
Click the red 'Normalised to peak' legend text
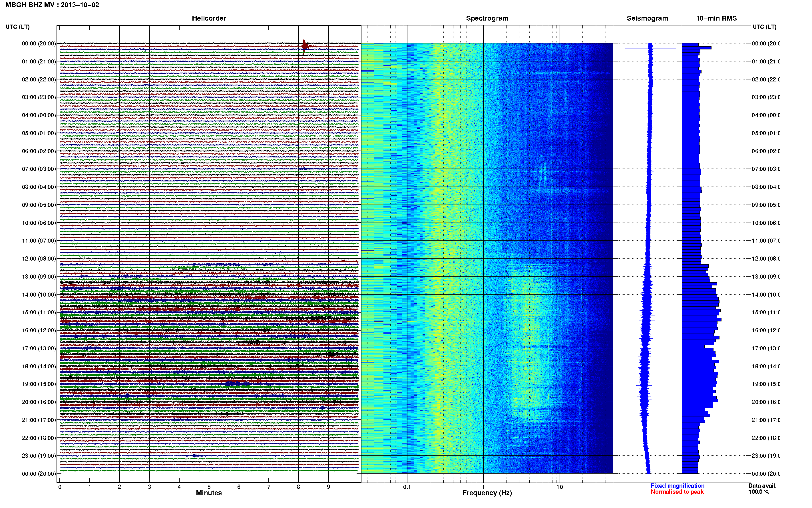[677, 492]
